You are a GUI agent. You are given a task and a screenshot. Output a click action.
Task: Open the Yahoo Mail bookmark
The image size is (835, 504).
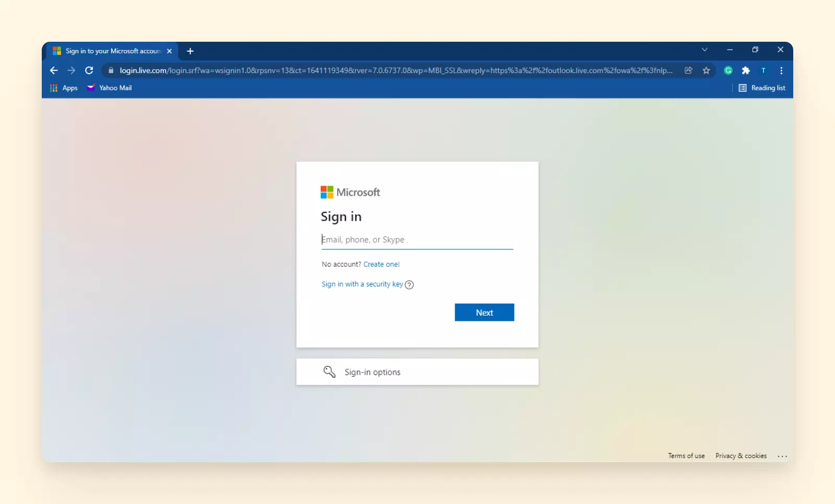coord(109,88)
